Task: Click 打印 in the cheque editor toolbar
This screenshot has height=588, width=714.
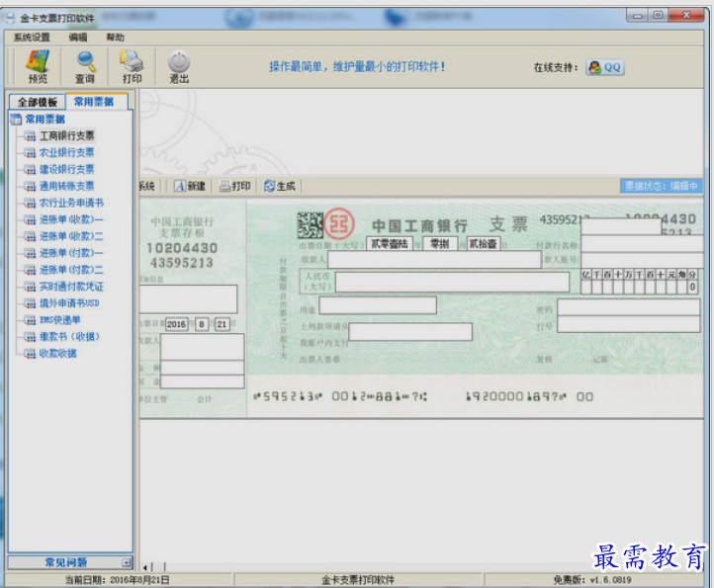Action: point(235,186)
